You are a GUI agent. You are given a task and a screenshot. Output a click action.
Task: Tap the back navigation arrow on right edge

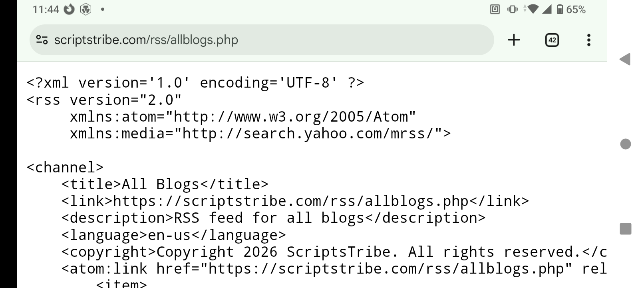(x=624, y=60)
